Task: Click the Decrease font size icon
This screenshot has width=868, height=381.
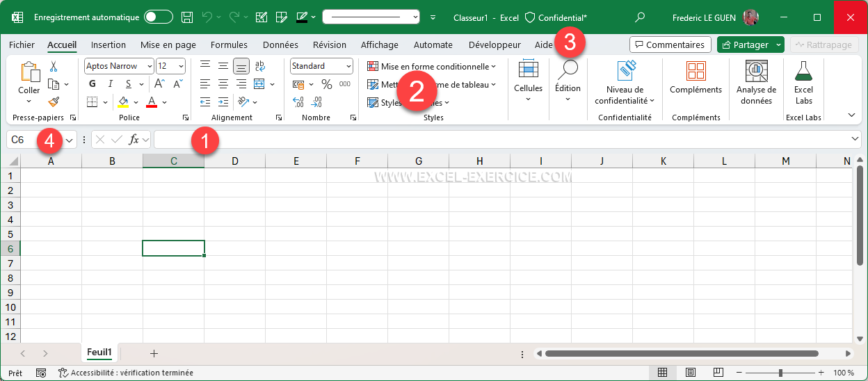Action: (x=177, y=84)
